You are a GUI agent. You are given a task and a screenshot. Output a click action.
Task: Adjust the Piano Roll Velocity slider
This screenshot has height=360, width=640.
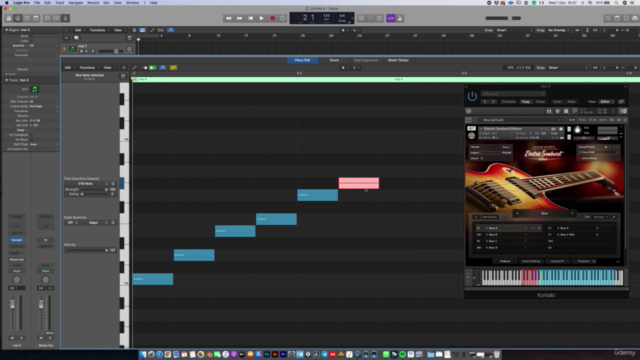87,250
